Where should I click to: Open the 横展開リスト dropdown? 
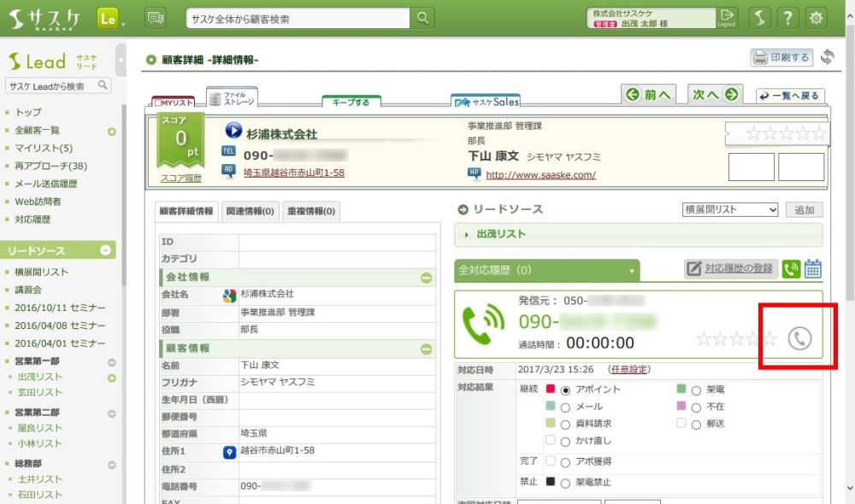pyautogui.click(x=730, y=209)
